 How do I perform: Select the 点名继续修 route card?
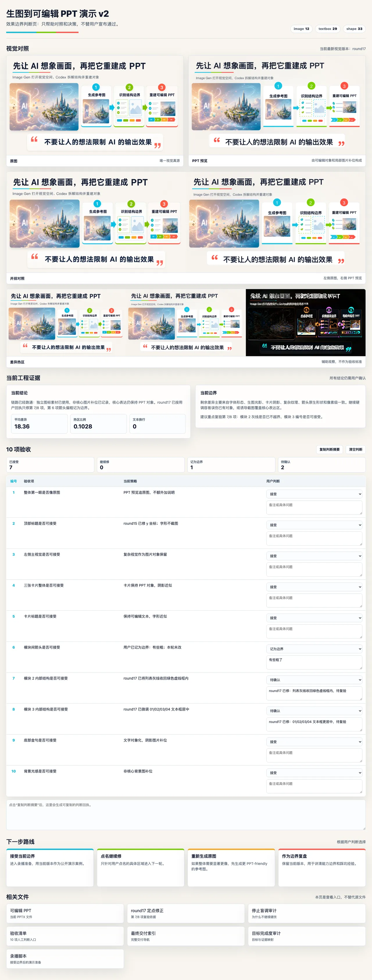pyautogui.click(x=140, y=867)
